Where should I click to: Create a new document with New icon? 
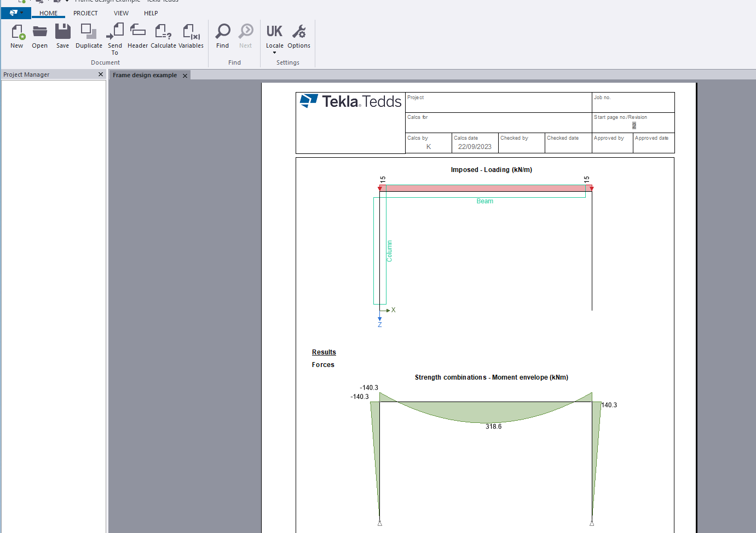[x=17, y=36]
